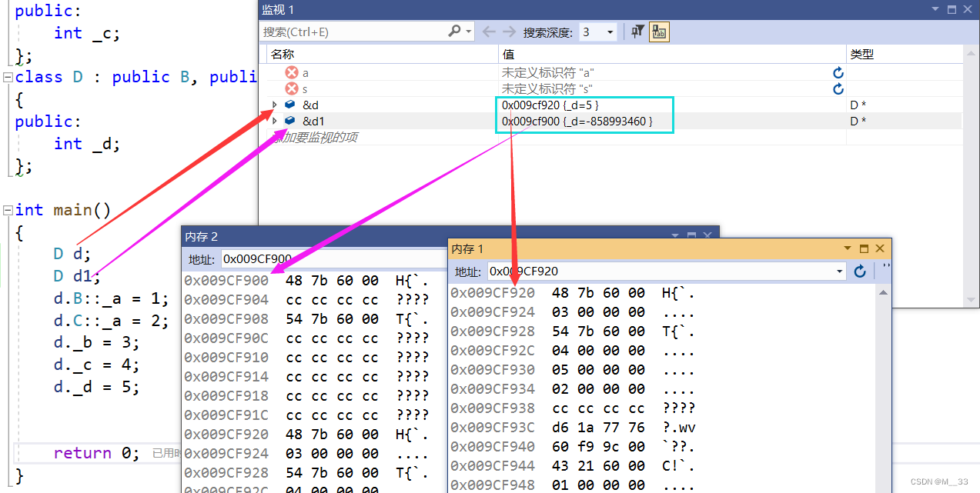Click the Memory 2 row at address 0x009CF914
The height and width of the screenshot is (493, 980).
pyautogui.click(x=306, y=376)
